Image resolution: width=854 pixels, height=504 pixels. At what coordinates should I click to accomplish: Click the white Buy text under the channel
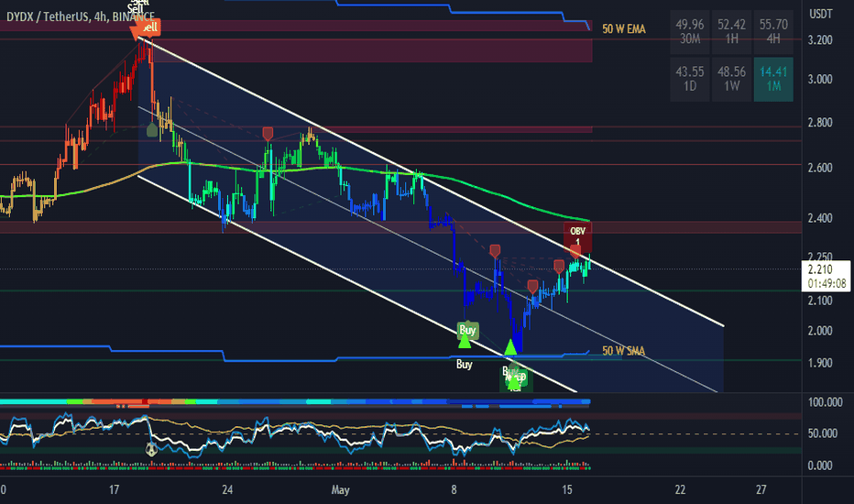pos(464,364)
